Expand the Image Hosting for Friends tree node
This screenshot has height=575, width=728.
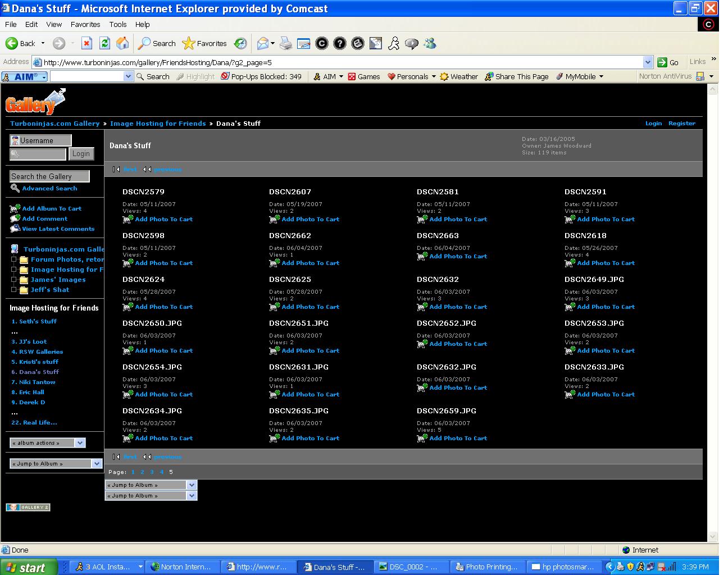pos(14,270)
